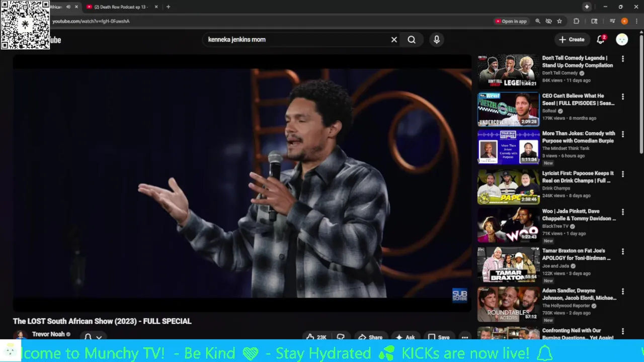Open options for the Confronting Neil video

pyautogui.click(x=623, y=331)
